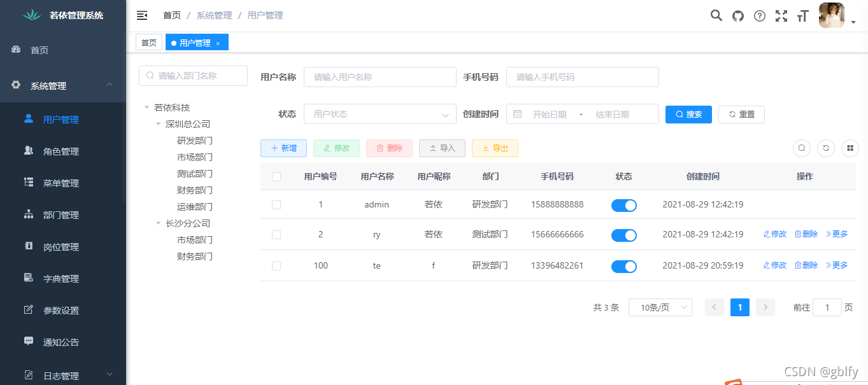Open the help documentation question icon
Image resolution: width=868 pixels, height=385 pixels.
click(760, 16)
